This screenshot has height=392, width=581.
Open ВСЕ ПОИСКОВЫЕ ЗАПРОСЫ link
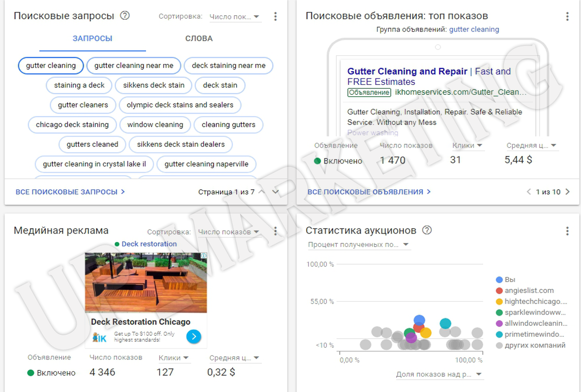point(70,192)
